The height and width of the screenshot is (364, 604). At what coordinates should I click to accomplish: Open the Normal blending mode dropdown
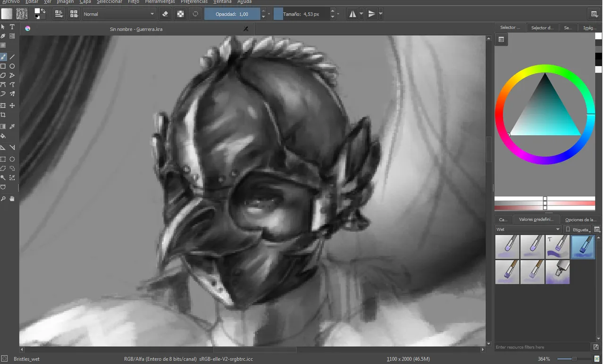(x=119, y=14)
